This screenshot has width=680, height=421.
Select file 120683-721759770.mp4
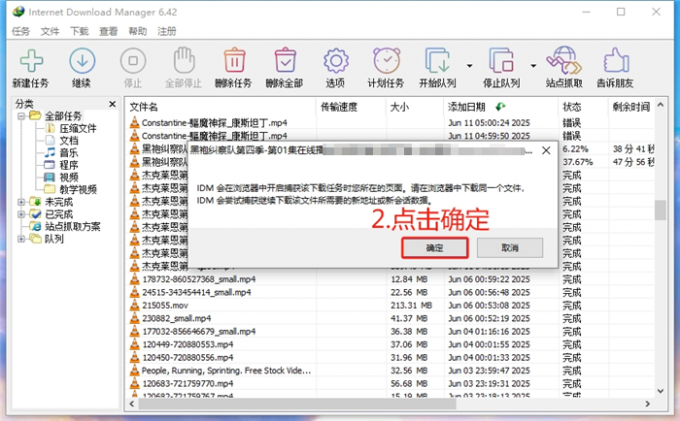188,383
